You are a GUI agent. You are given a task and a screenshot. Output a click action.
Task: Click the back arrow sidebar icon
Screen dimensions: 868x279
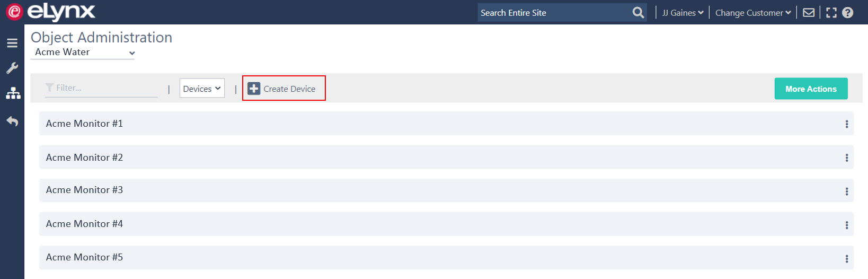pyautogui.click(x=12, y=121)
